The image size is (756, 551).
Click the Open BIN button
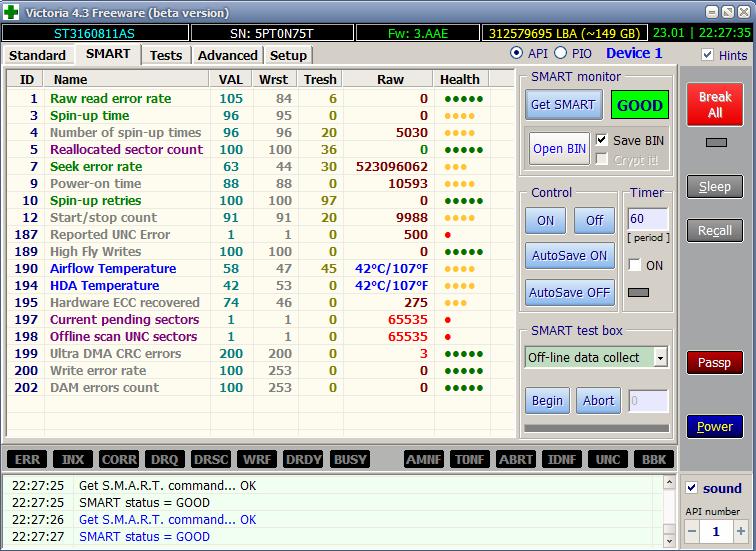pyautogui.click(x=559, y=149)
